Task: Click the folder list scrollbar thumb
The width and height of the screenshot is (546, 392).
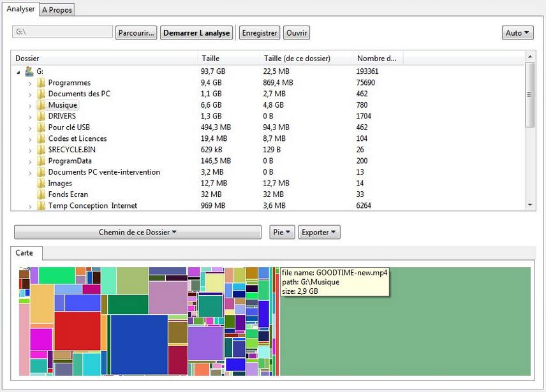Action: [x=529, y=94]
